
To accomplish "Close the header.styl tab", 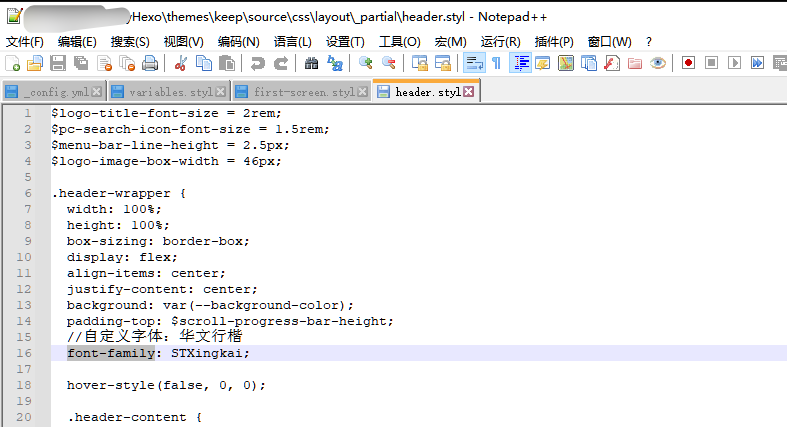I will pos(468,91).
